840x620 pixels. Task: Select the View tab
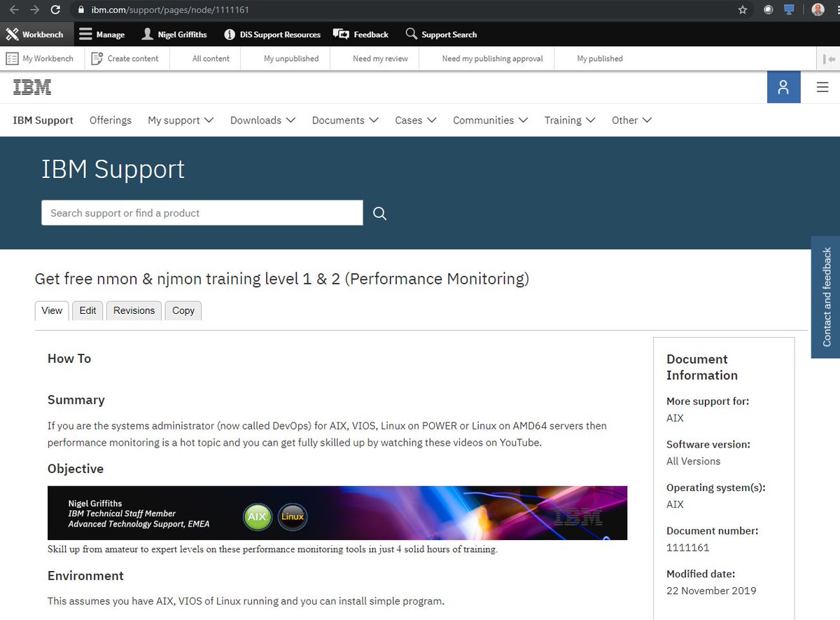pos(52,310)
